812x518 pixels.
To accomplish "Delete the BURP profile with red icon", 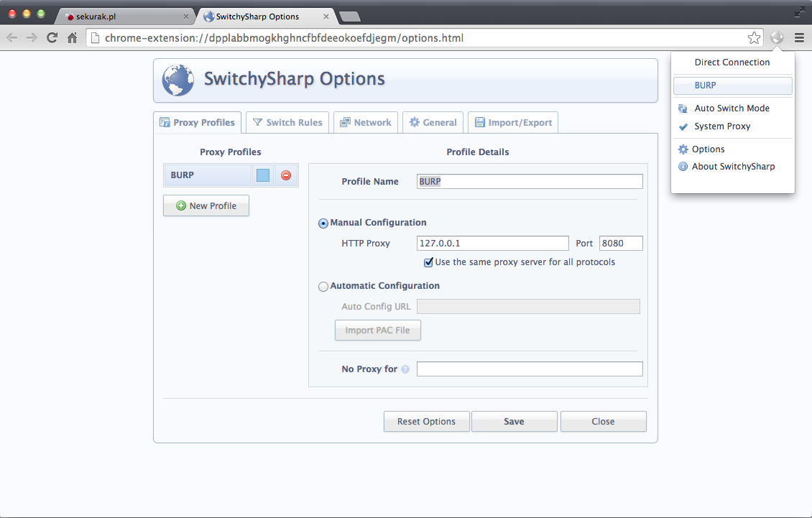I will pyautogui.click(x=286, y=175).
